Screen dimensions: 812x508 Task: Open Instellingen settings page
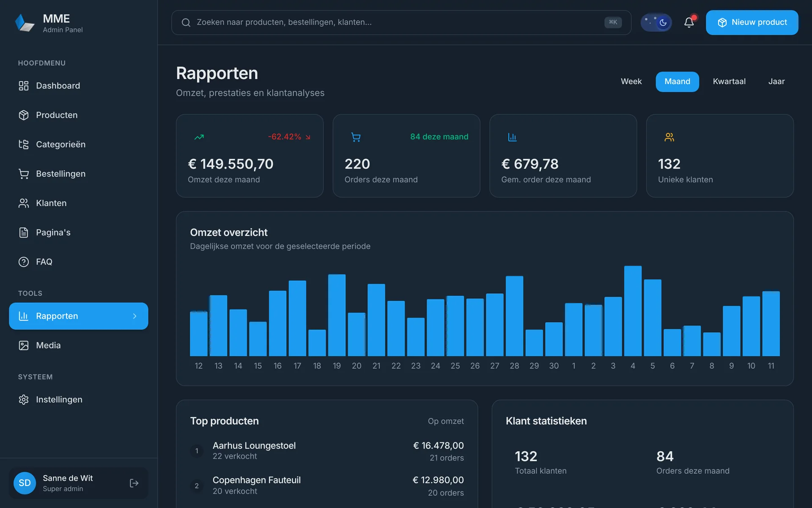(79, 400)
